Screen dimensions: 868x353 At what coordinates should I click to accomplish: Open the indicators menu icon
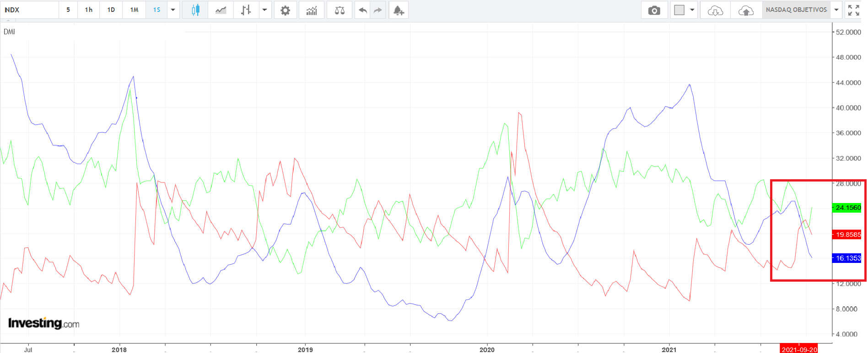coord(312,10)
